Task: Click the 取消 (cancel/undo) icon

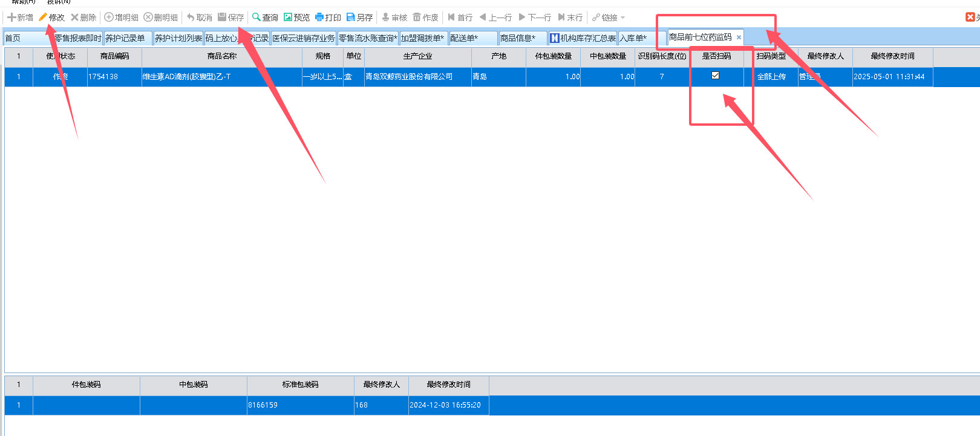Action: 191,18
